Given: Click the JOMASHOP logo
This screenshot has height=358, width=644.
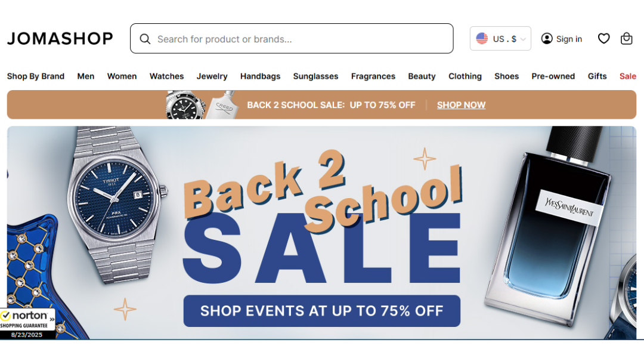Looking at the screenshot, I should 60,39.
